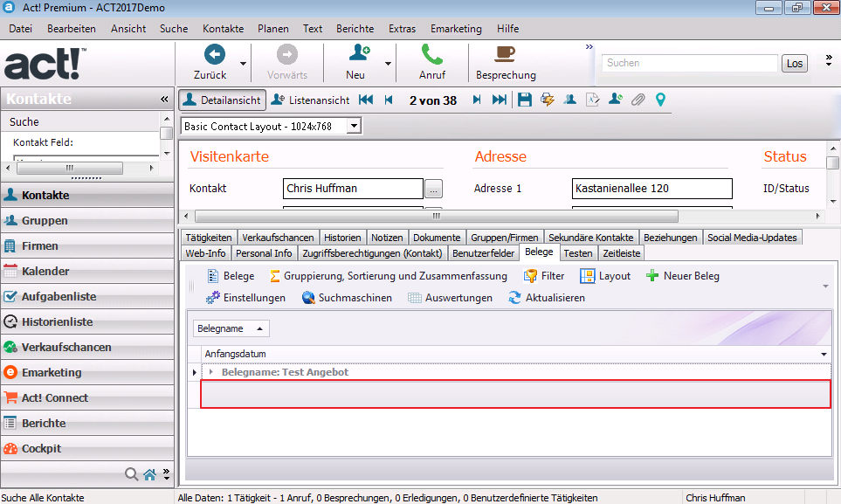Jump to first record icon

[366, 100]
